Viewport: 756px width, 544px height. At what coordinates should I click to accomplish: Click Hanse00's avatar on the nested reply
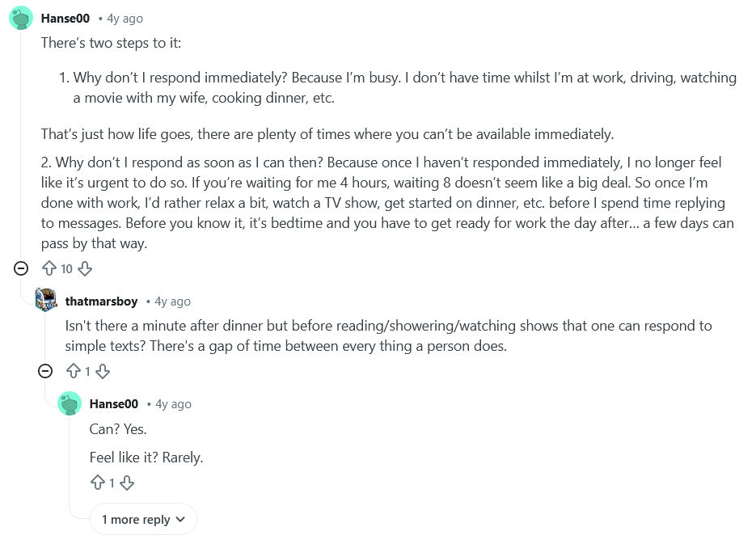tap(70, 403)
